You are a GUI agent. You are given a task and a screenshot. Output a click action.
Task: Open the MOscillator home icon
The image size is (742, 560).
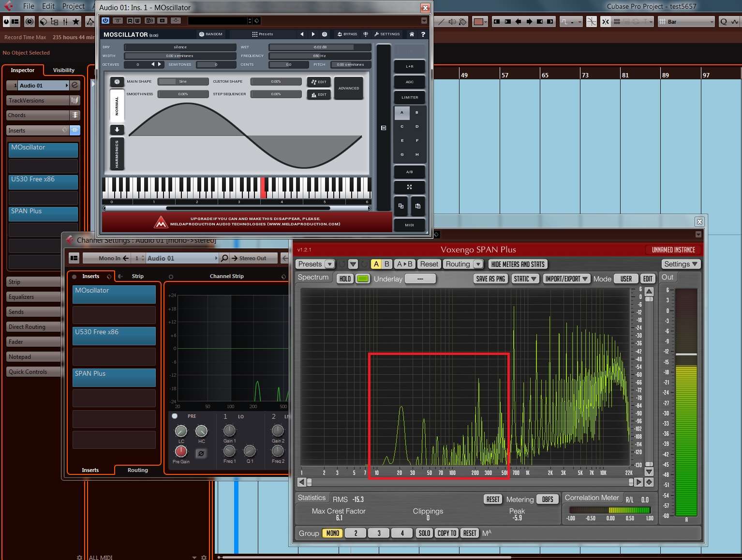(x=412, y=34)
